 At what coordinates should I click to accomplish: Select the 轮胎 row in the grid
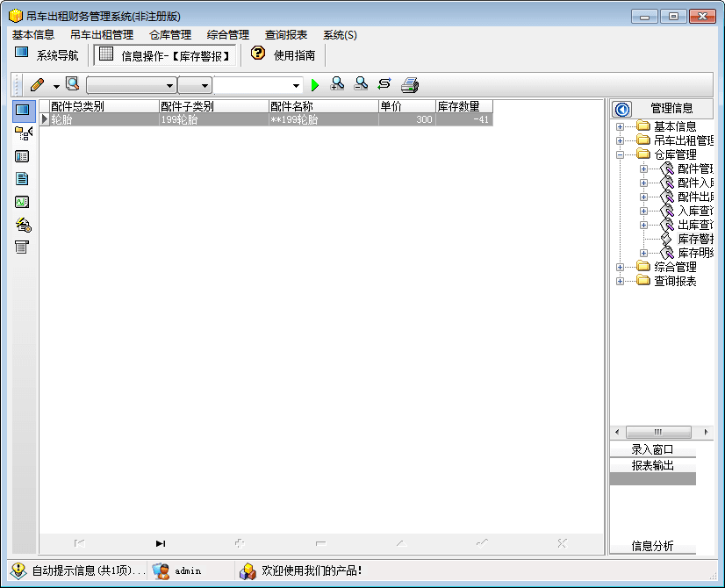point(263,120)
